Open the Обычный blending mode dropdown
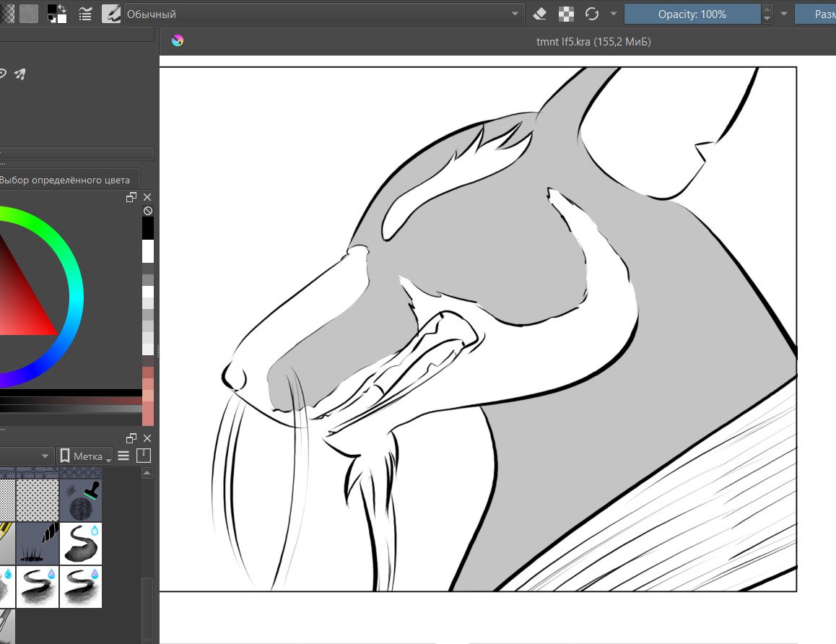 (x=323, y=14)
